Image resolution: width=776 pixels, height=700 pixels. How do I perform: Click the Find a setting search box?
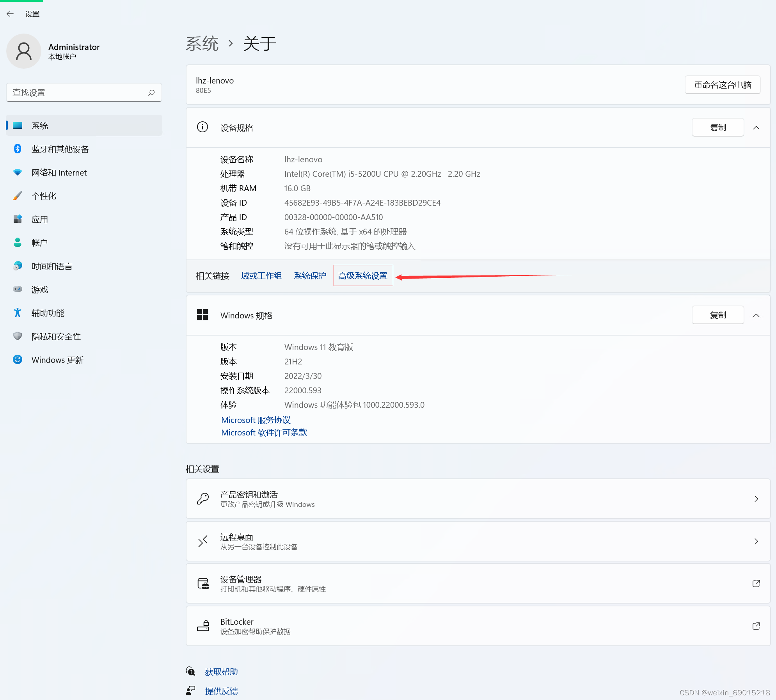point(78,93)
